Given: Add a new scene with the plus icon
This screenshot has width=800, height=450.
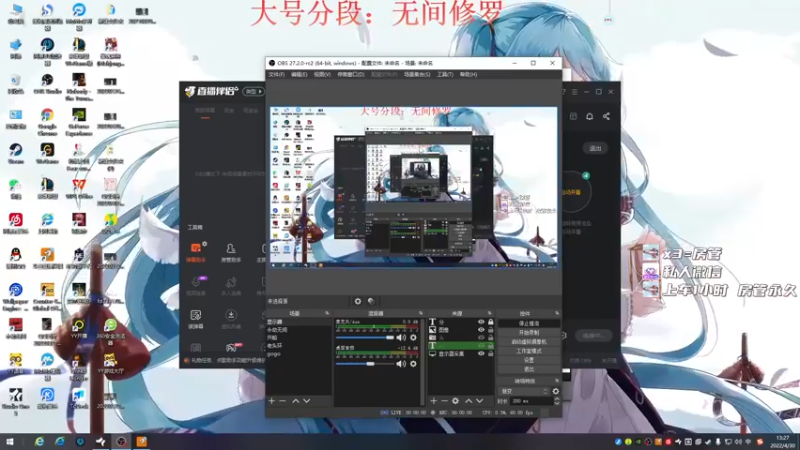Looking at the screenshot, I should tap(271, 401).
